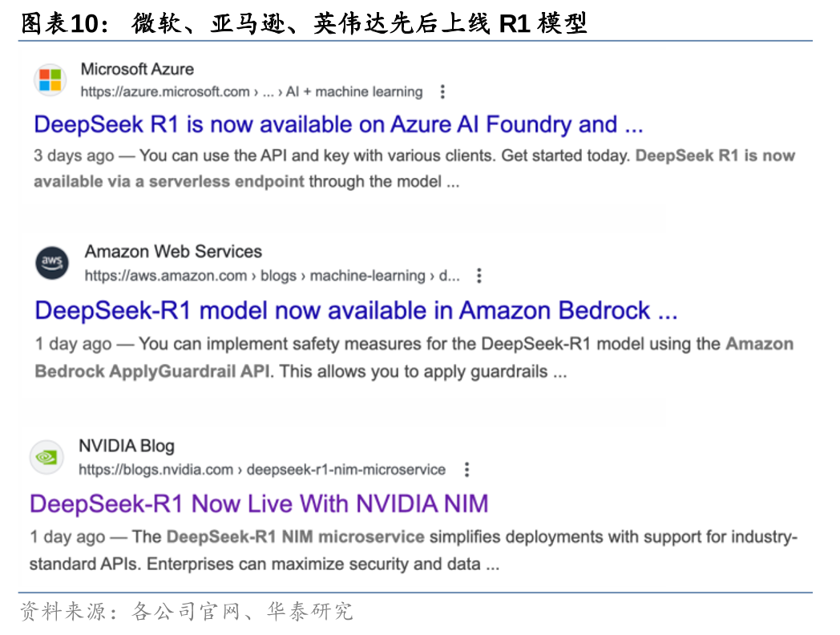Click the NVIDIA logo favicon

tap(47, 458)
